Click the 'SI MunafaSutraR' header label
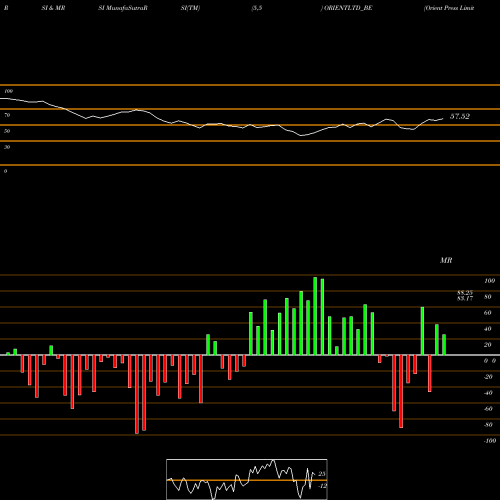 click(123, 8)
